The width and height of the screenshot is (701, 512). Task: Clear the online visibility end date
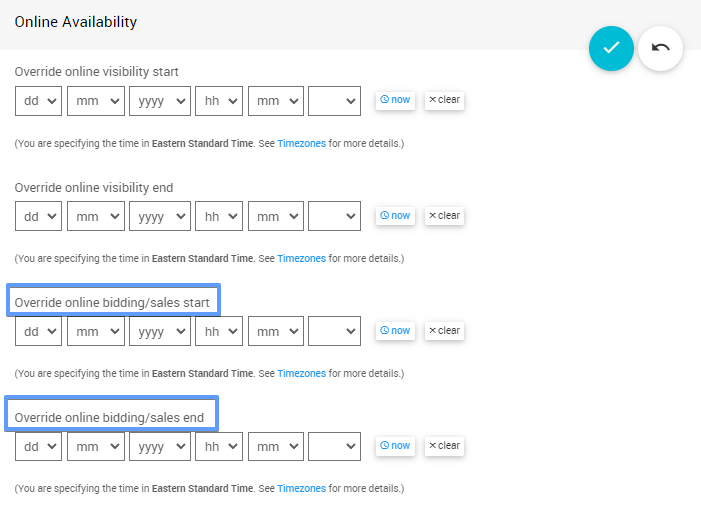coord(444,215)
